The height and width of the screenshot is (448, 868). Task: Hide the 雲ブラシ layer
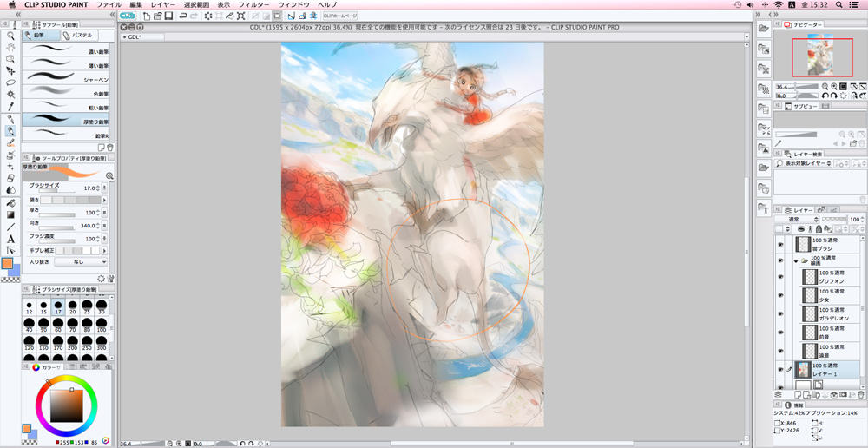[780, 244]
